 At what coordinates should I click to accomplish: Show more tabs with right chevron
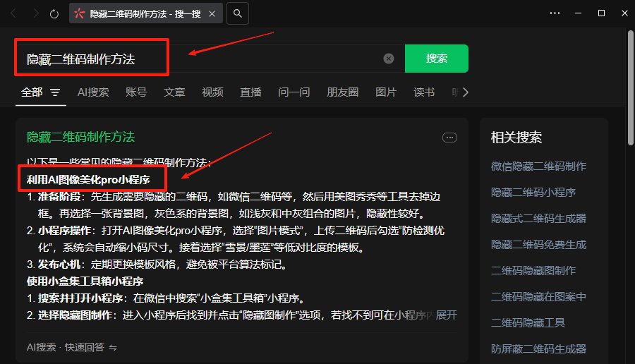(466, 92)
